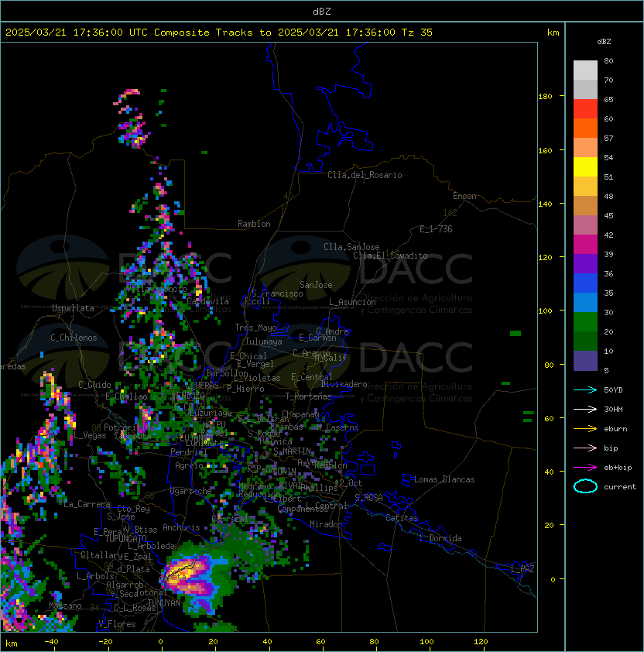Screen dimensions: 644x652
Task: Click the TUNUYAN city label
Action: pos(164,603)
